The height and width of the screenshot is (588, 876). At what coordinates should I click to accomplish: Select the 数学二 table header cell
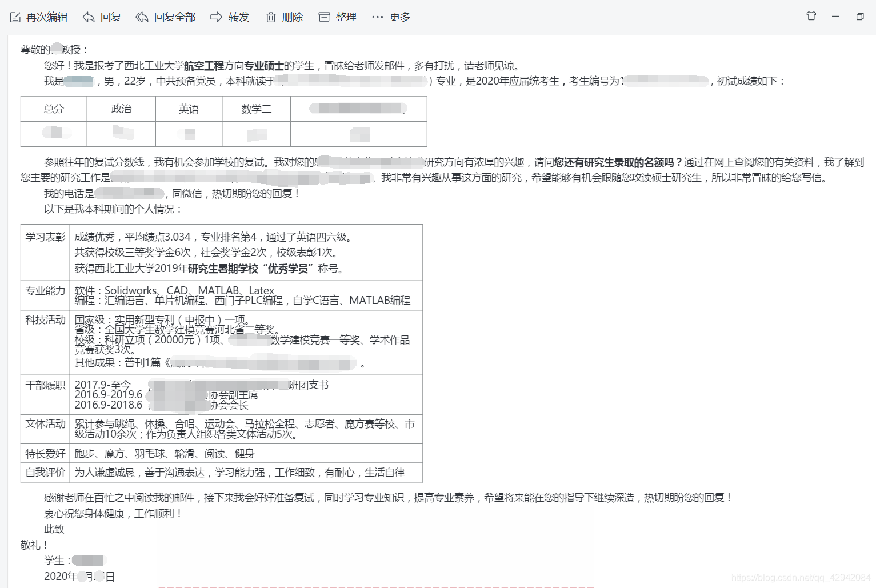(256, 109)
